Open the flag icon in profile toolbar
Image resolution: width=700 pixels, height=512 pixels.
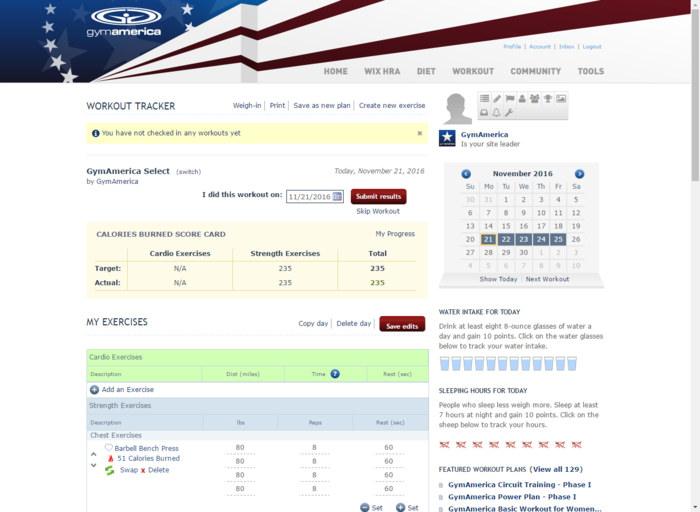click(x=510, y=99)
